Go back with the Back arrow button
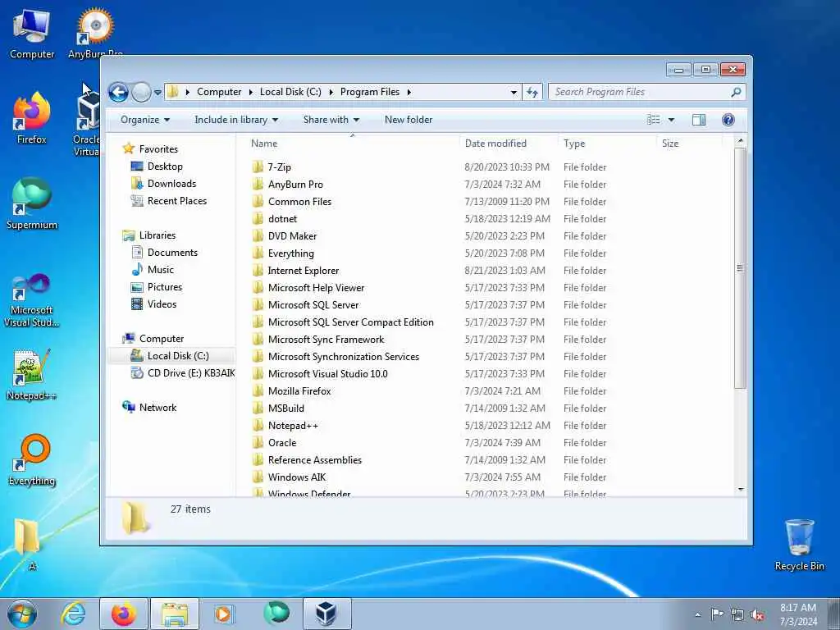 tap(118, 92)
